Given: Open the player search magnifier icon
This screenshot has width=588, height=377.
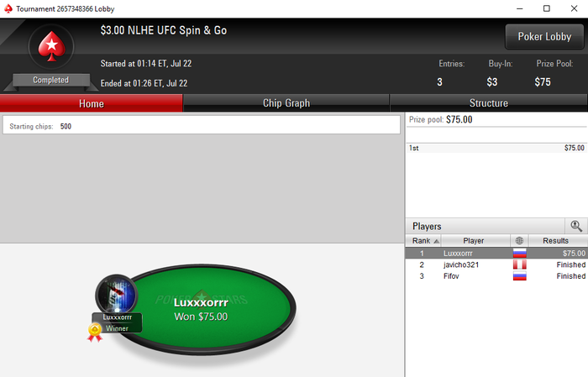Looking at the screenshot, I should [576, 226].
